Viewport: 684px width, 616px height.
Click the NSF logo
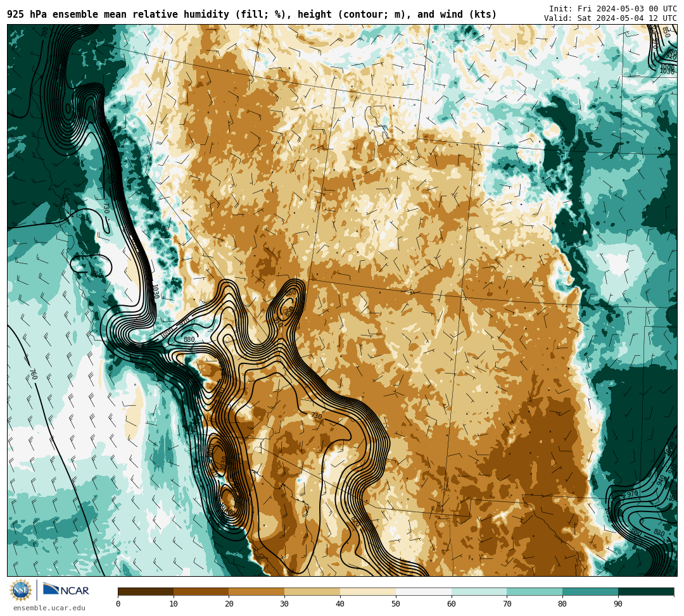pos(21,590)
